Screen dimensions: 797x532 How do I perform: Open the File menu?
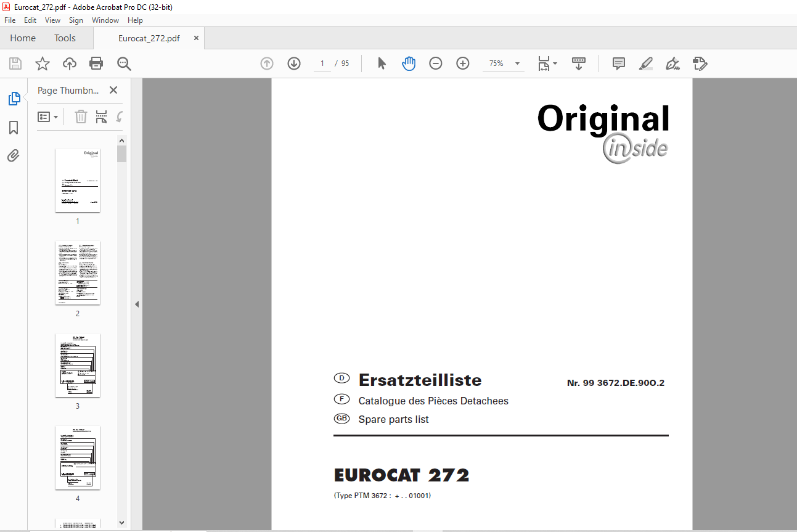[x=10, y=20]
